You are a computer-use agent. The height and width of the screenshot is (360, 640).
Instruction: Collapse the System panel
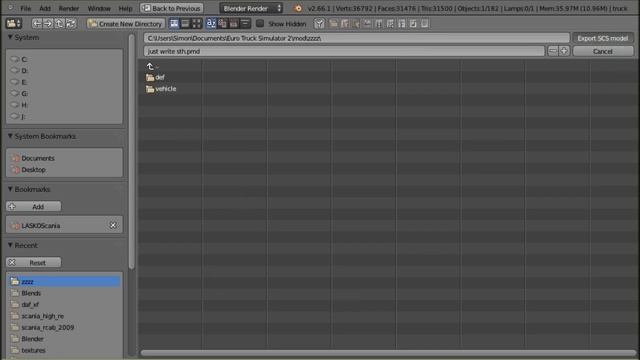[x=10, y=37]
